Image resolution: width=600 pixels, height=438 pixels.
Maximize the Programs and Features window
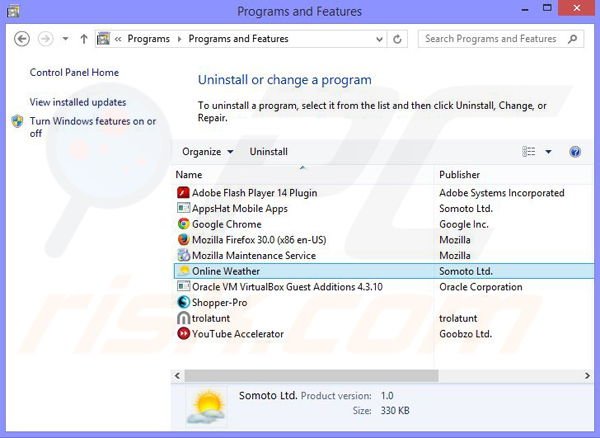(547, 8)
